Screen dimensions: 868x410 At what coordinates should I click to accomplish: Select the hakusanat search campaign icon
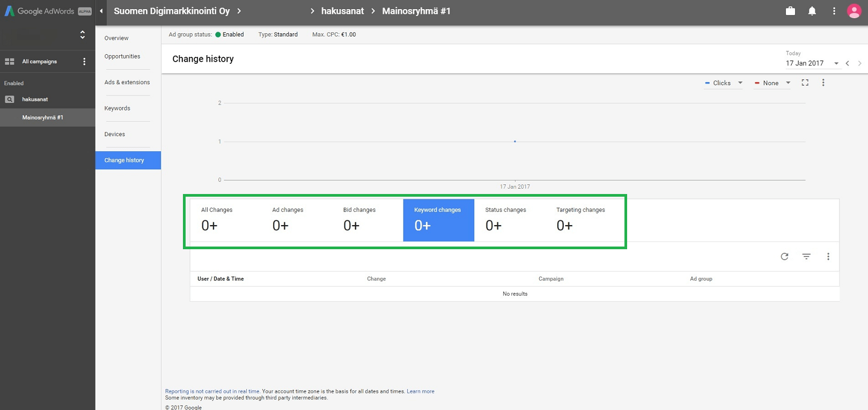(x=10, y=99)
